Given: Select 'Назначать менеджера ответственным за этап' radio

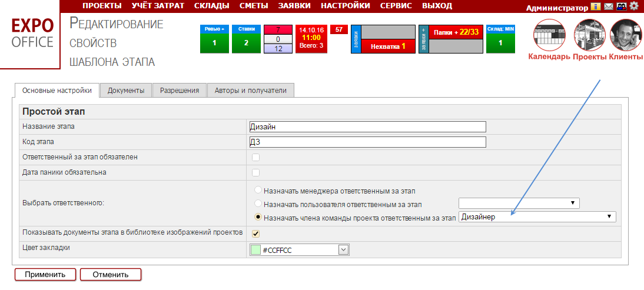Looking at the screenshot, I should (258, 191).
